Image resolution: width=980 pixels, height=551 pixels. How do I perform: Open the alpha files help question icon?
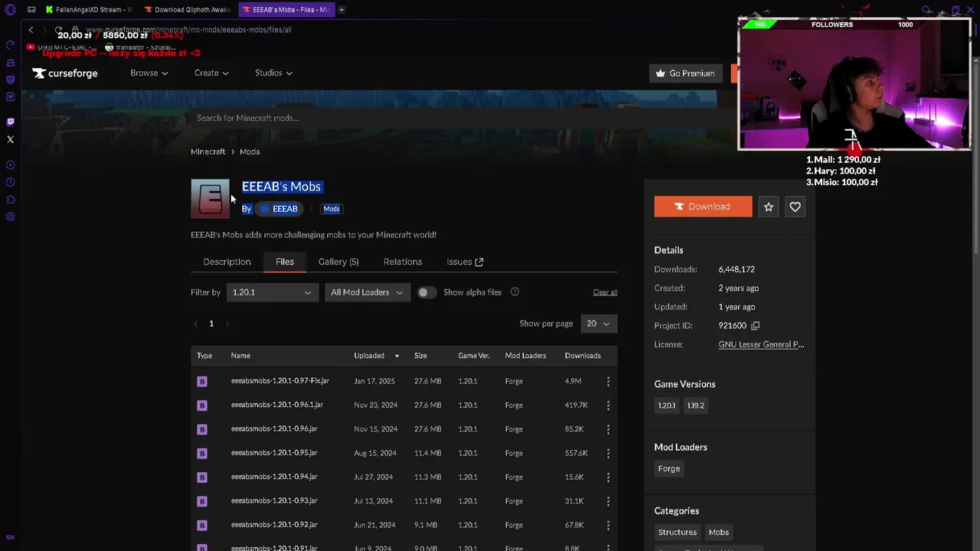[x=514, y=292]
